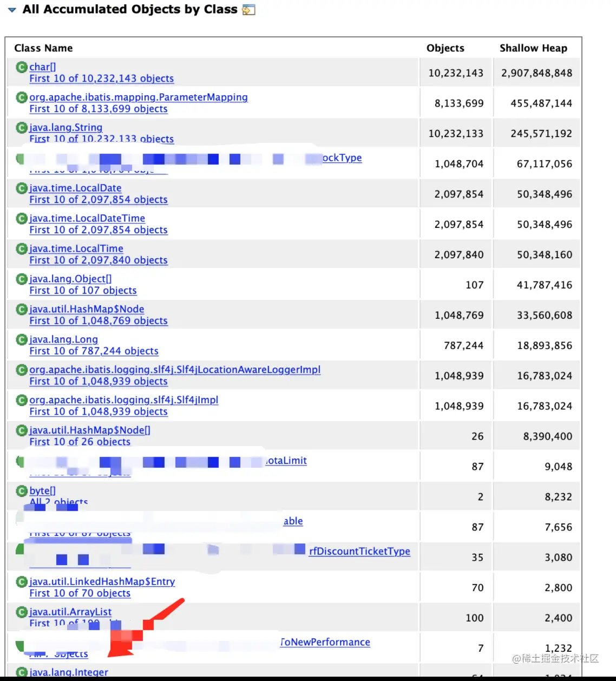The width and height of the screenshot is (616, 681).
Task: Open the java.util.HashMap$Node class link
Action: click(x=87, y=310)
